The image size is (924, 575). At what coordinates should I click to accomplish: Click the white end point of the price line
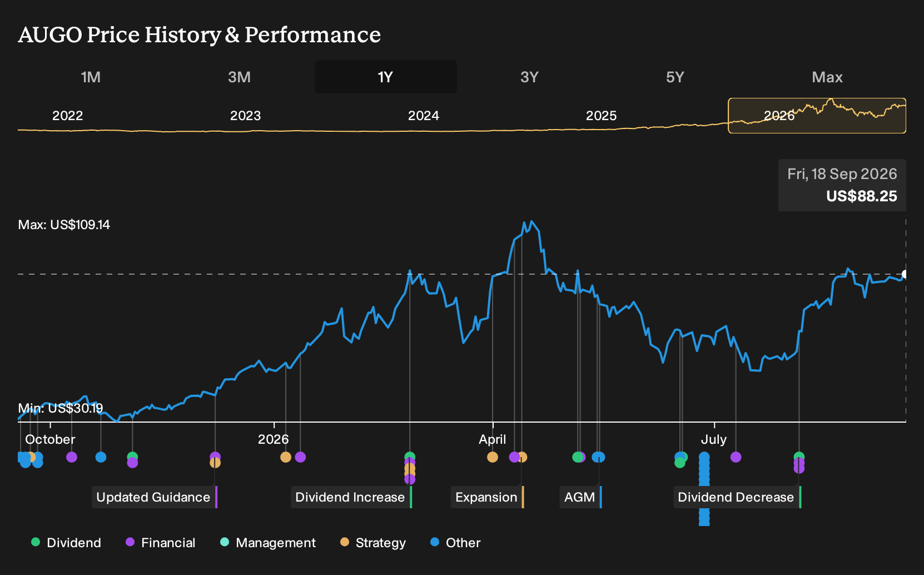(905, 274)
